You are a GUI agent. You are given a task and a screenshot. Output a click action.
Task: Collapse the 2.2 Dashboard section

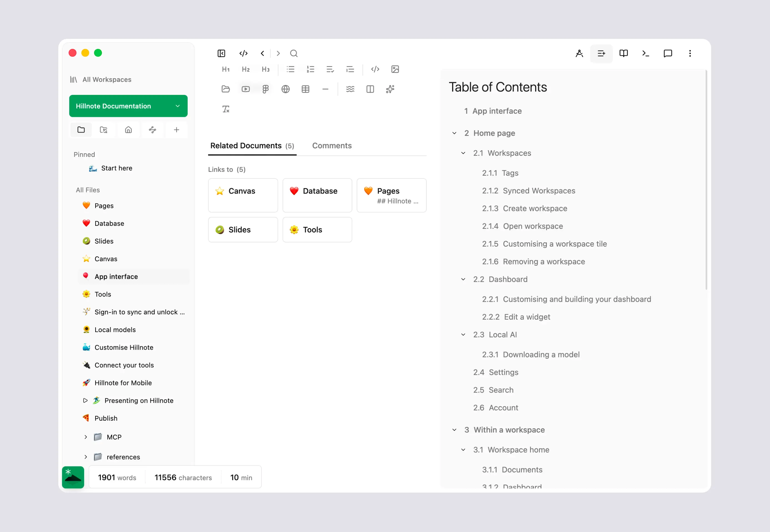coord(463,279)
